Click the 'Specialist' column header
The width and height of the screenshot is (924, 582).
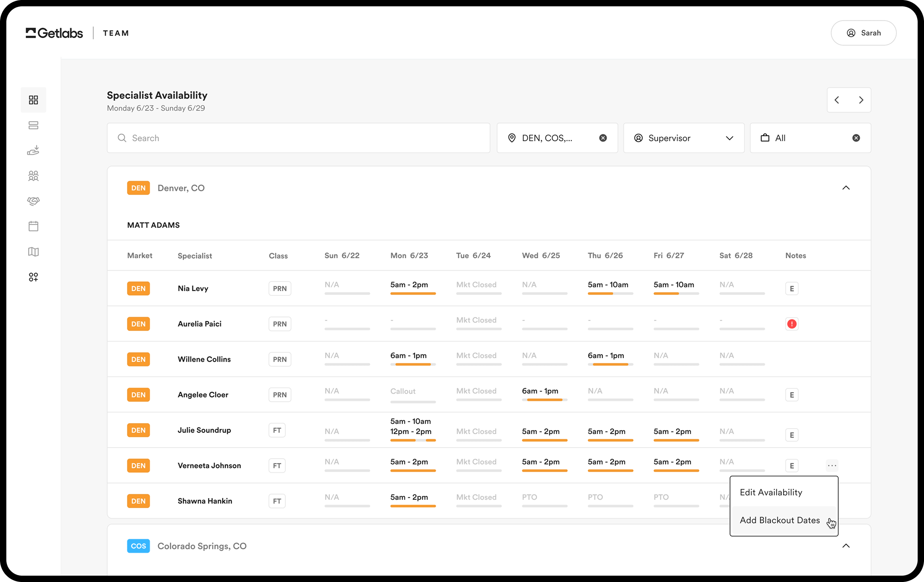tap(195, 256)
